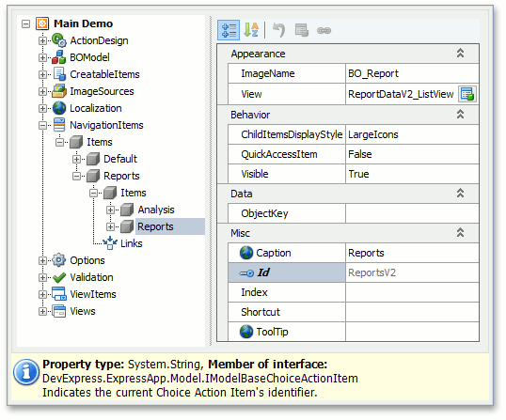Viewport: 506px width, 420px height.
Task: Click the empty ToolTip value field
Action: point(412,332)
